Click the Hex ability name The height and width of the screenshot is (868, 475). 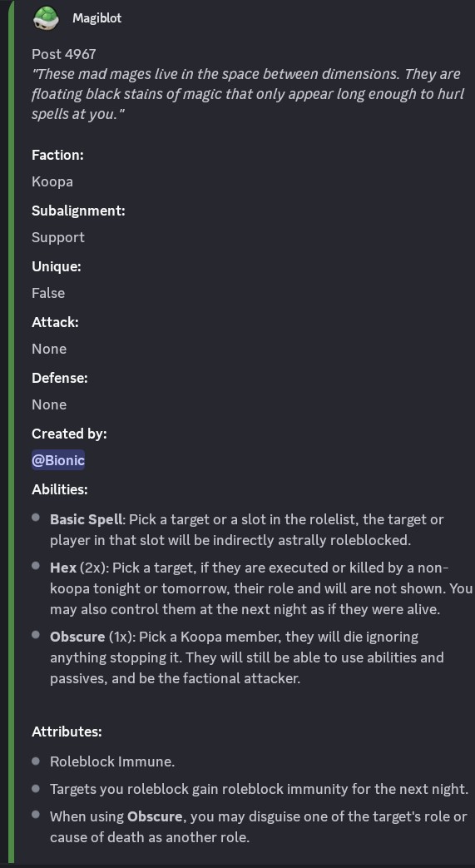click(x=62, y=568)
